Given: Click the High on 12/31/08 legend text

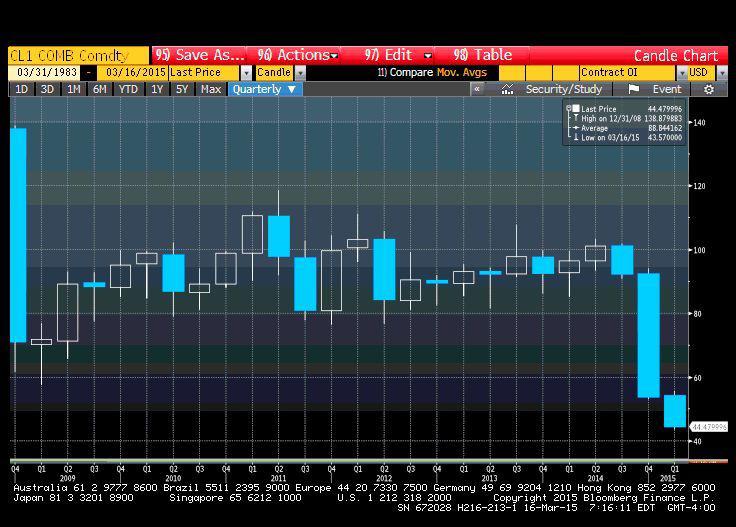Looking at the screenshot, I should [x=611, y=119].
